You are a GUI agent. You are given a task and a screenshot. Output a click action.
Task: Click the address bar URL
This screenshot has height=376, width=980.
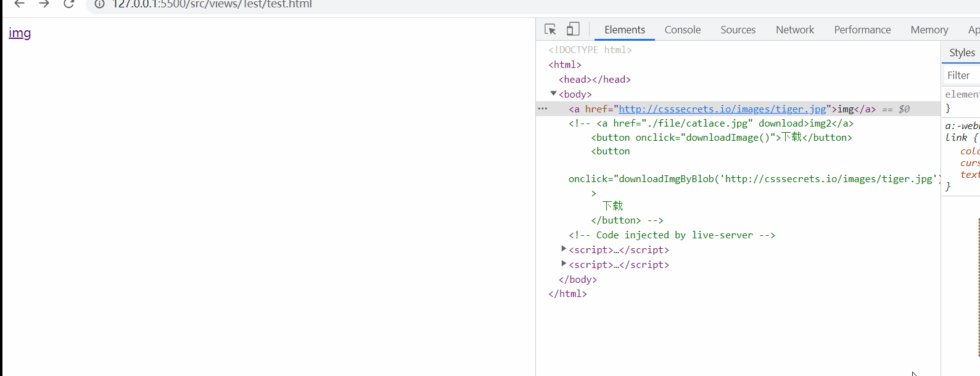click(212, 4)
